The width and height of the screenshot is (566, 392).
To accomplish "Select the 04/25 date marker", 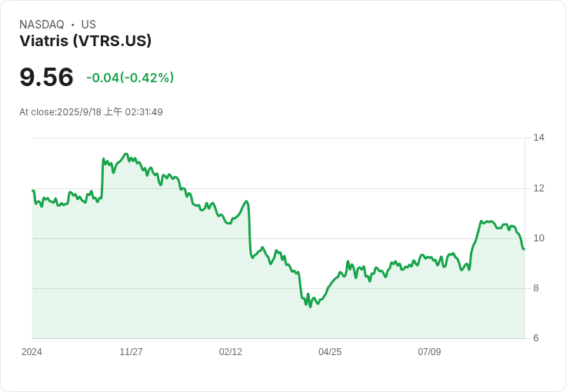I will [329, 352].
